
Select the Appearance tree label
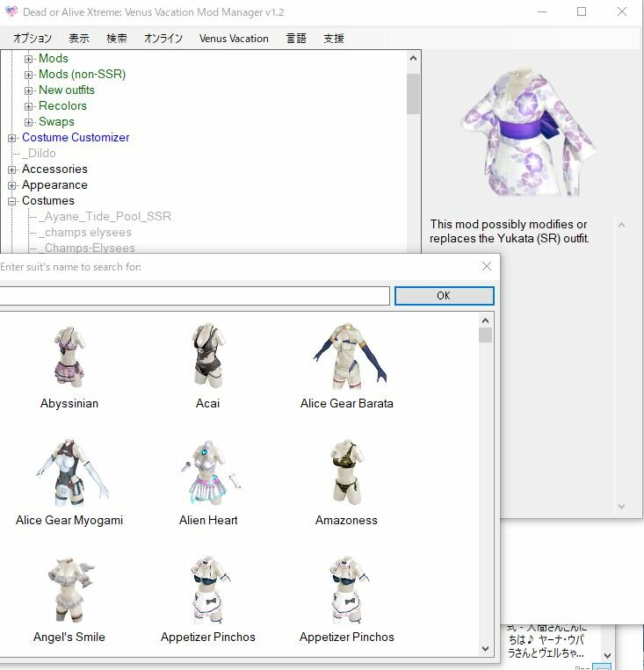[x=54, y=184]
